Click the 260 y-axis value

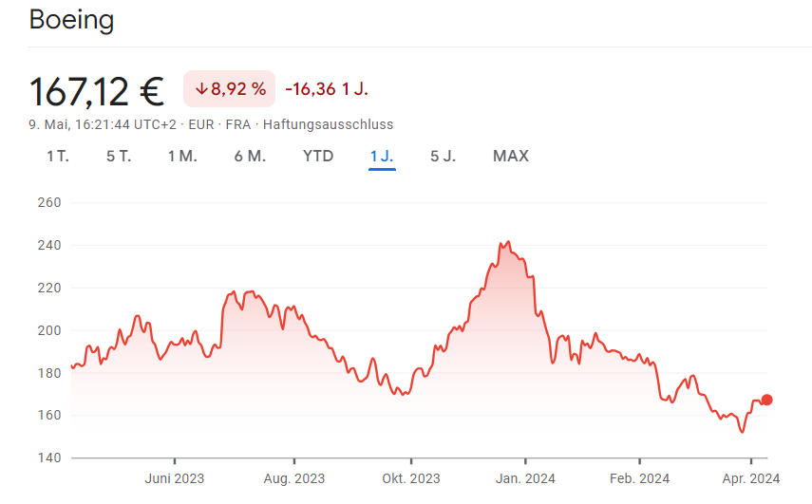click(49, 203)
